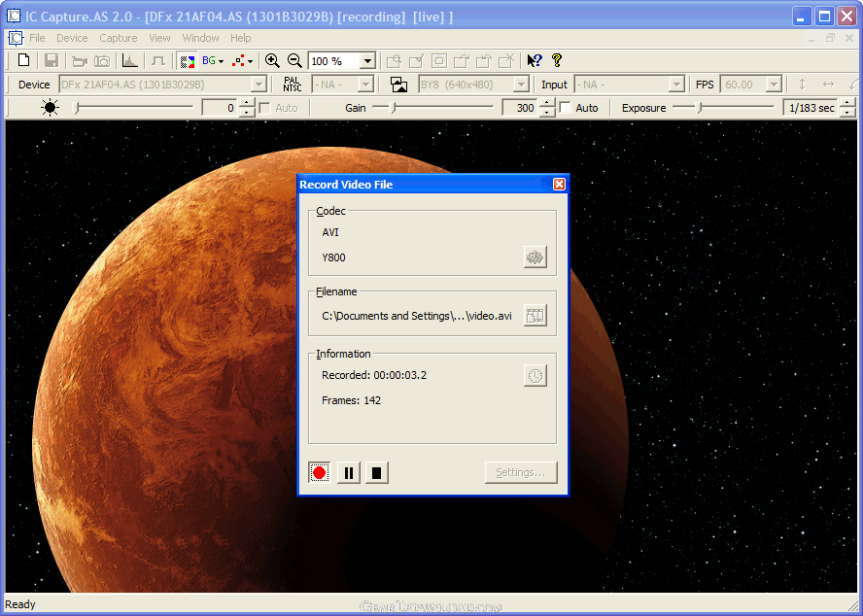The image size is (863, 616).
Task: Open help with the yellow question mark icon
Action: pyautogui.click(x=557, y=60)
